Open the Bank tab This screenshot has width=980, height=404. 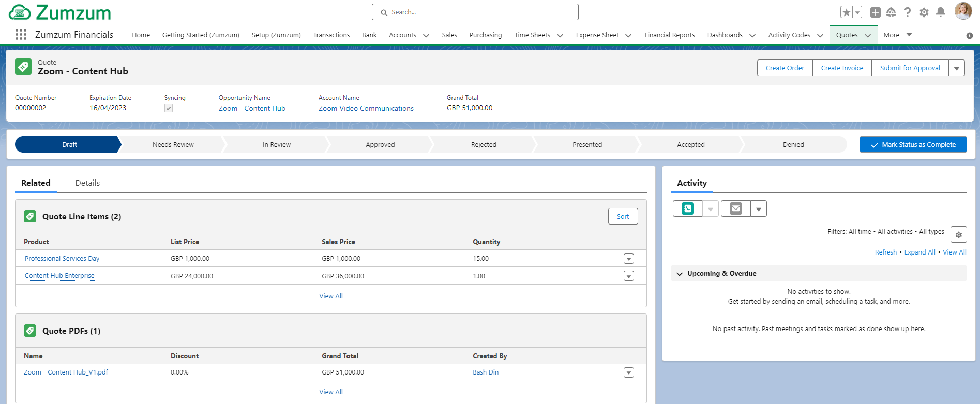369,35
